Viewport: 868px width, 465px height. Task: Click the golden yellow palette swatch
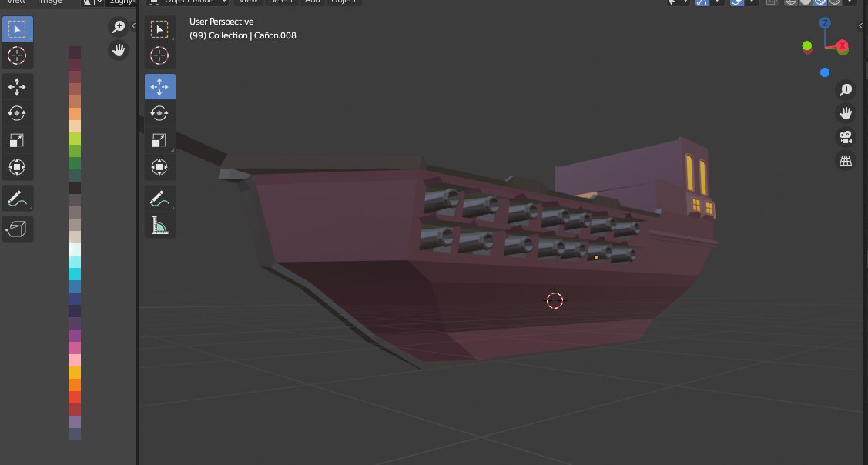click(x=75, y=373)
